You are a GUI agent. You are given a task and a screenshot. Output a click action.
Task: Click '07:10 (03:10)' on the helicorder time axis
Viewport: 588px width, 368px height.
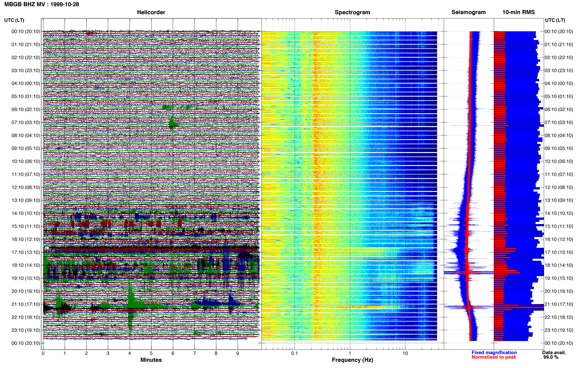26,122
